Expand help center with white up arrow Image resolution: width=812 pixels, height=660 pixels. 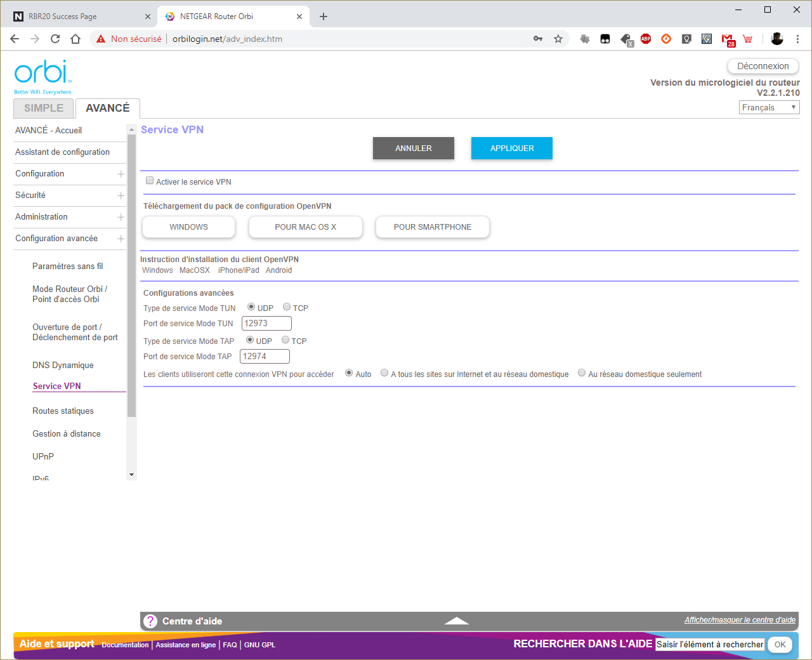tap(457, 621)
